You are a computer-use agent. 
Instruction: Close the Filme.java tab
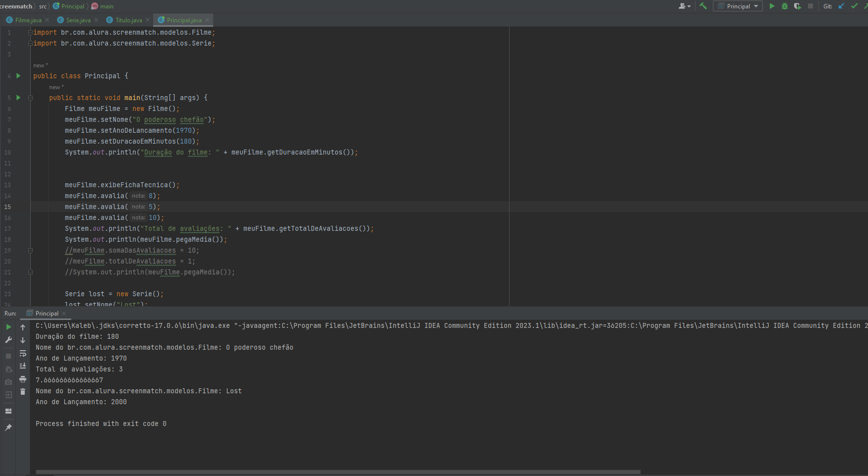(x=47, y=20)
